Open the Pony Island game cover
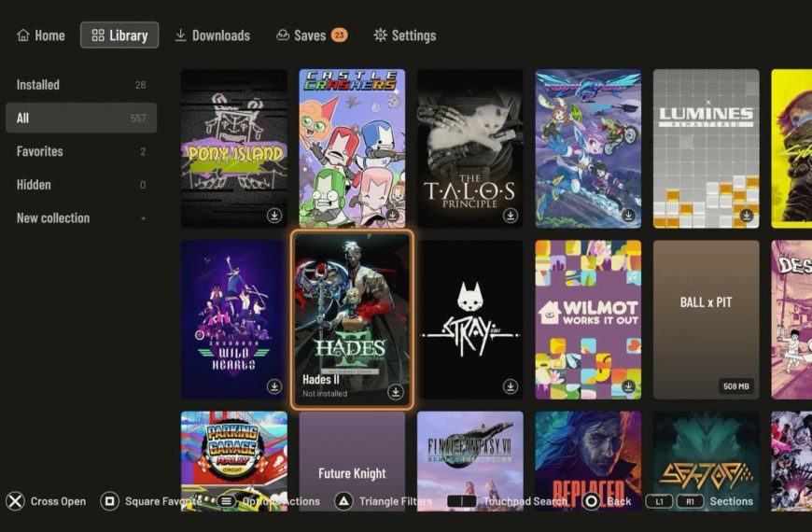The height and width of the screenshot is (532, 812). [234, 148]
